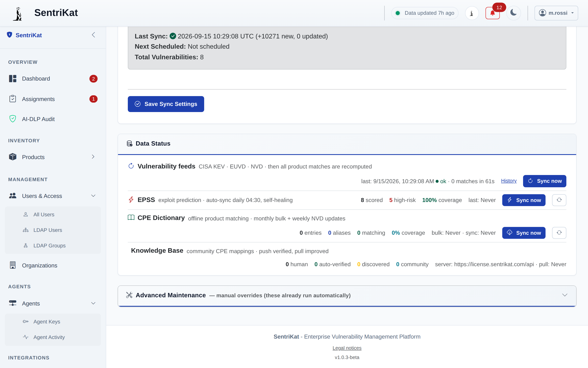The height and width of the screenshot is (368, 588).
Task: Click the Assignments badge showing 1
Action: (x=94, y=99)
